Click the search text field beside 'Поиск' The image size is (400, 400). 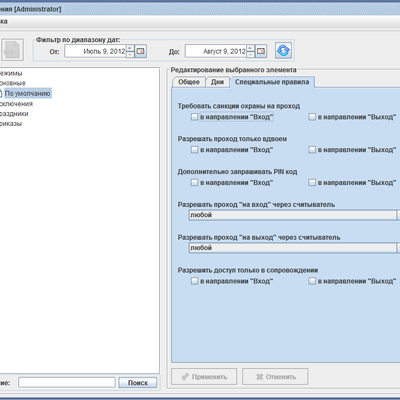67,383
